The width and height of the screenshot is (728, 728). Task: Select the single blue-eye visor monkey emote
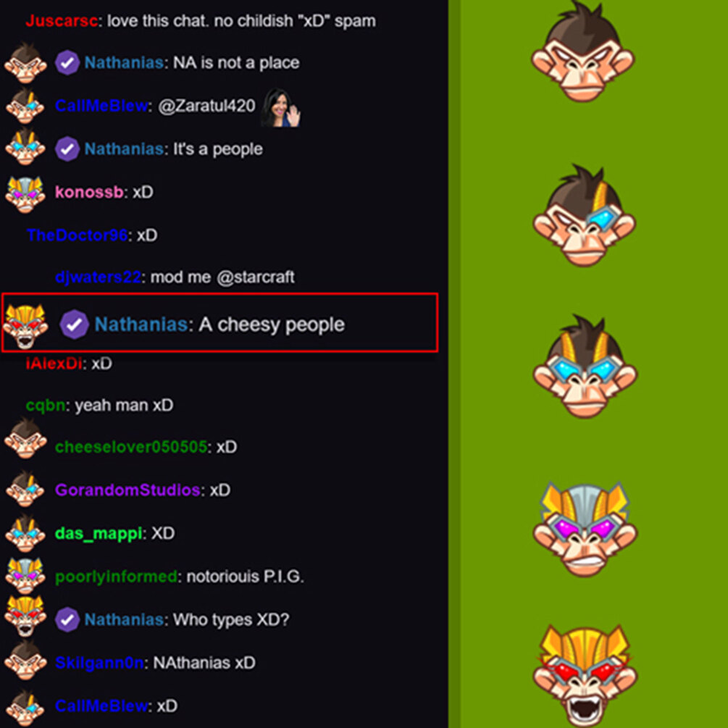tap(584, 215)
